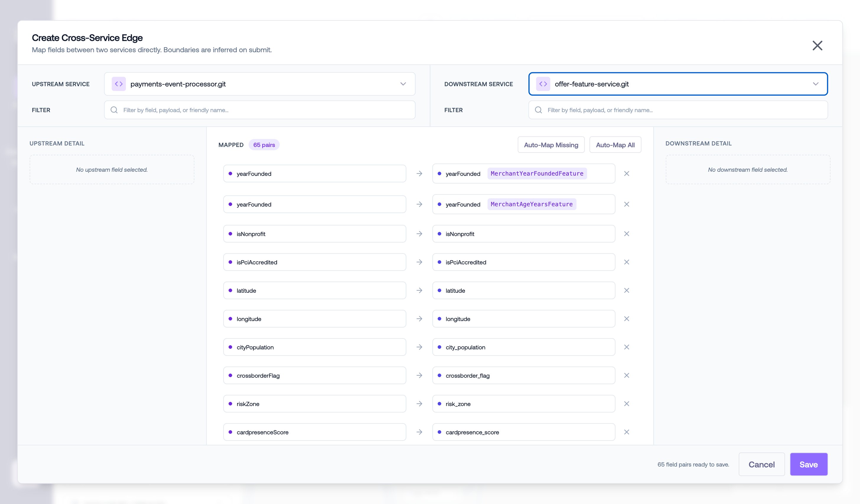Screen dimensions: 860x504
Task: Click the downstream filter search icon
Action: click(x=538, y=110)
